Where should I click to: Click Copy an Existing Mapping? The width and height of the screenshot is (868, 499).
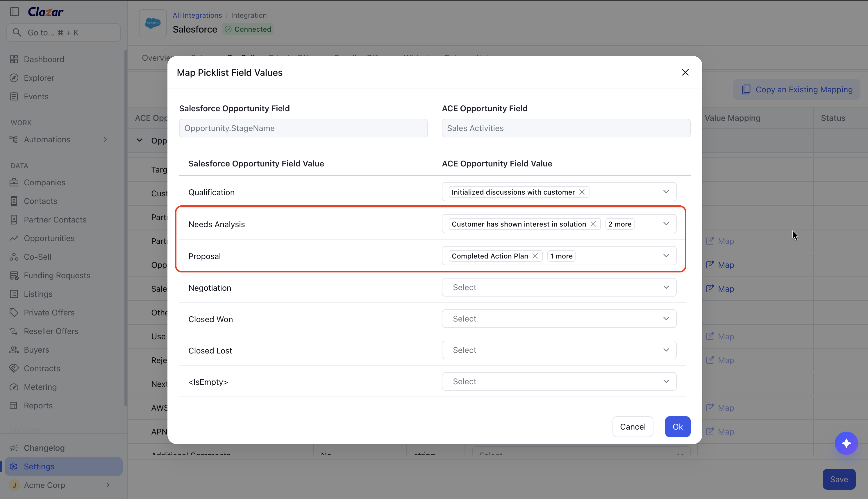797,89
